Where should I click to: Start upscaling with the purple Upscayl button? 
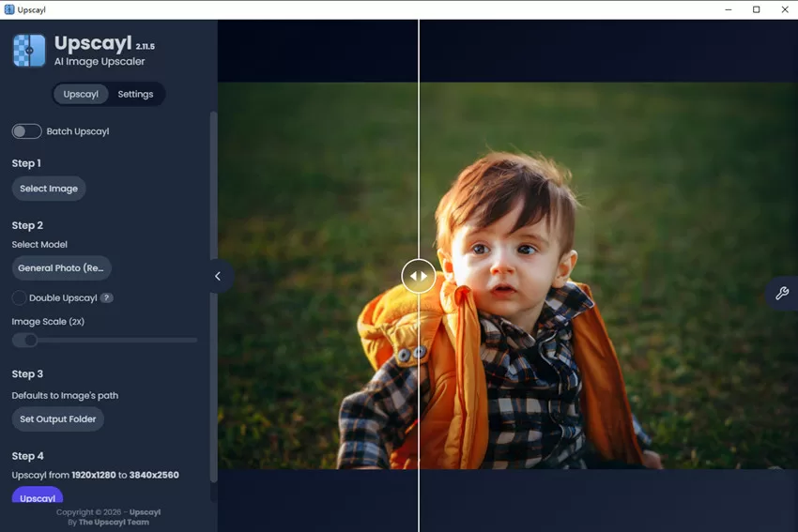click(x=38, y=496)
